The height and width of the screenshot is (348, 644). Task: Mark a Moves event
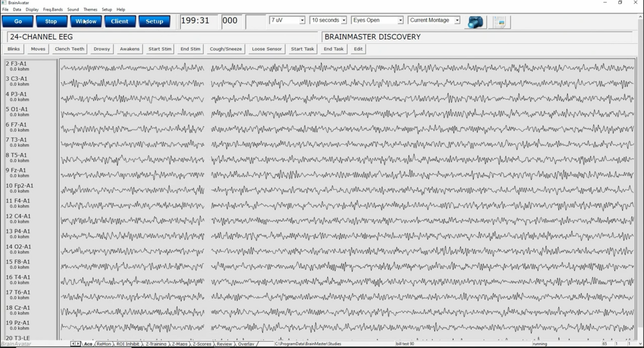(38, 49)
